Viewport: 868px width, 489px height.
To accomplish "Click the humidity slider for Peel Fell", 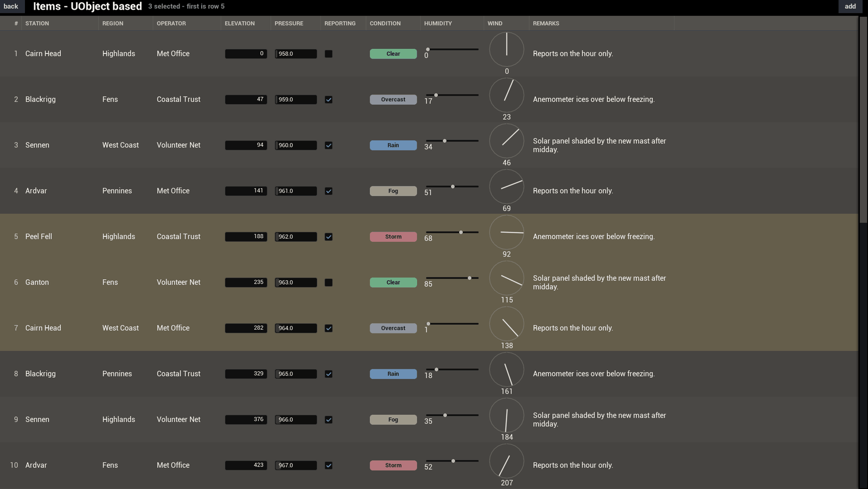I will [452, 232].
